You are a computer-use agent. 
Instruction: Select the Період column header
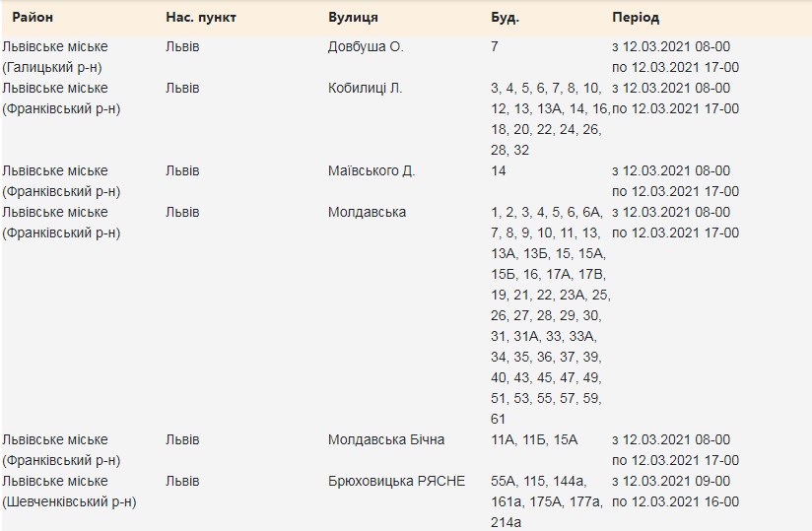pos(636,18)
